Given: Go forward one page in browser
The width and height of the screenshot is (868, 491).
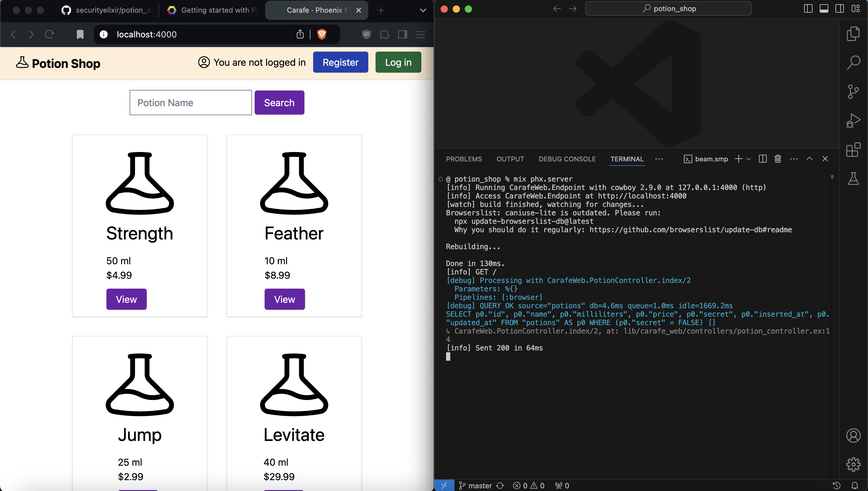Looking at the screenshot, I should (31, 34).
